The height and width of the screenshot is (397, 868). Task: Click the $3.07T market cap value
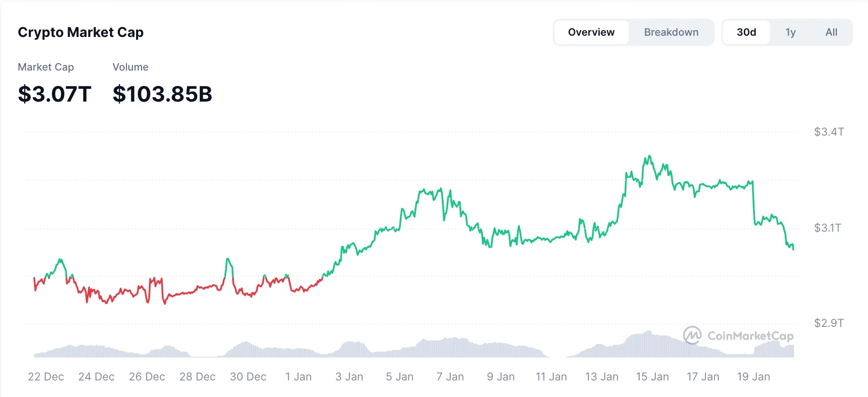coord(54,94)
